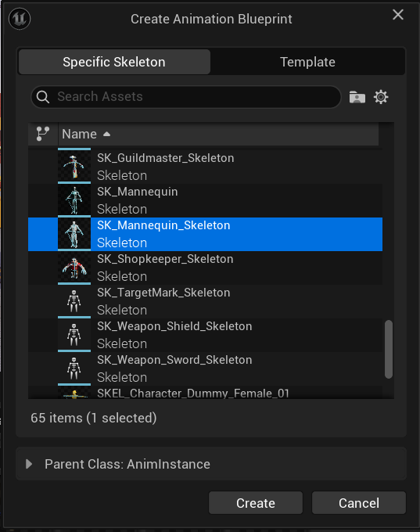This screenshot has width=420, height=532.
Task: Select the SK_TargetMark_Skeleton skeleton icon
Action: [74, 301]
